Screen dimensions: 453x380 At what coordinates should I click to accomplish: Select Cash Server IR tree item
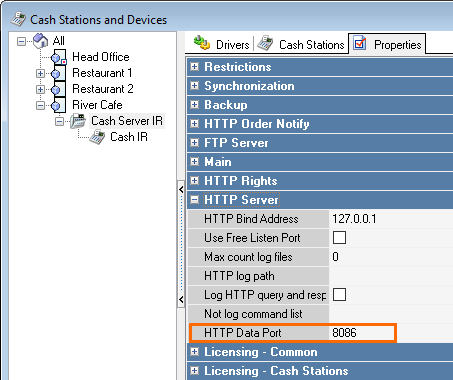127,121
